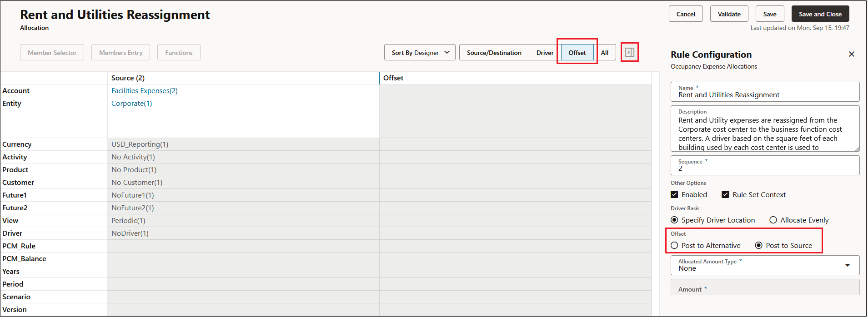Click the Save and Close button
Viewport: 868px width, 317px height.
(820, 14)
